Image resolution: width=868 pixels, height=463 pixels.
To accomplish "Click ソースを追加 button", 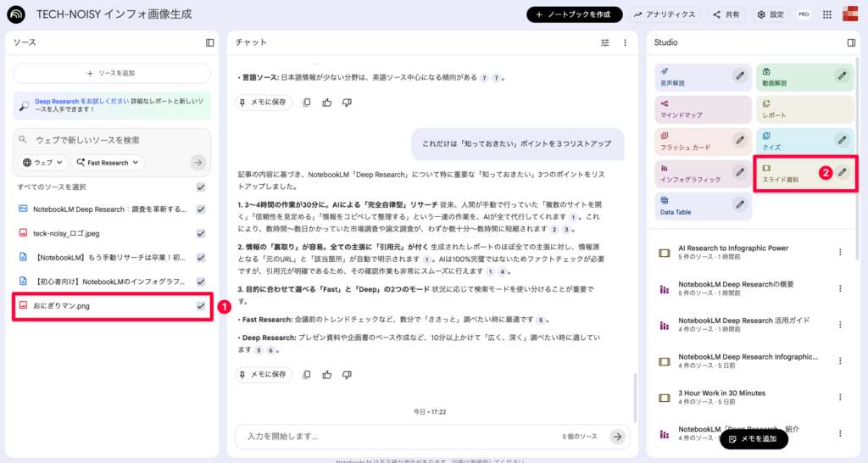I will pos(112,73).
